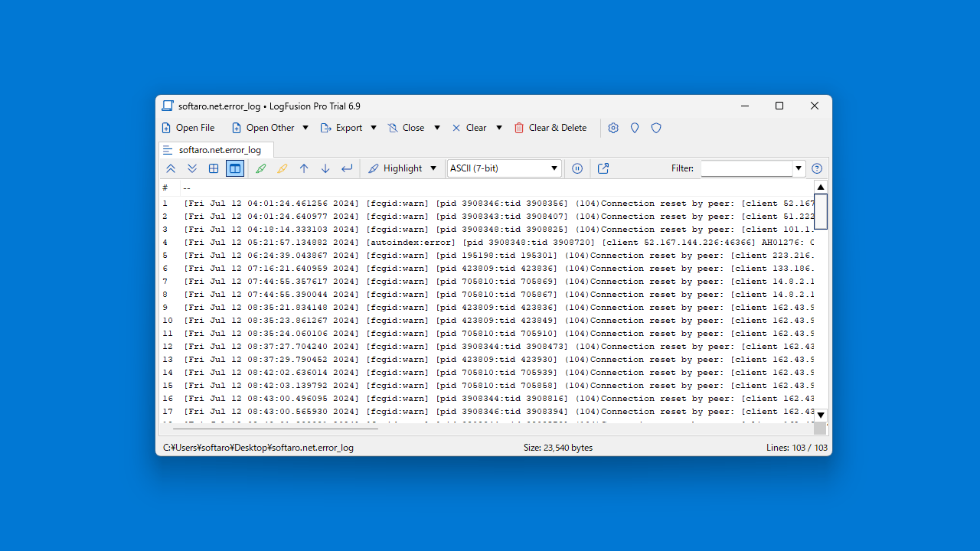Toggle the column view icon
Image resolution: width=980 pixels, height=551 pixels.
pyautogui.click(x=235, y=168)
